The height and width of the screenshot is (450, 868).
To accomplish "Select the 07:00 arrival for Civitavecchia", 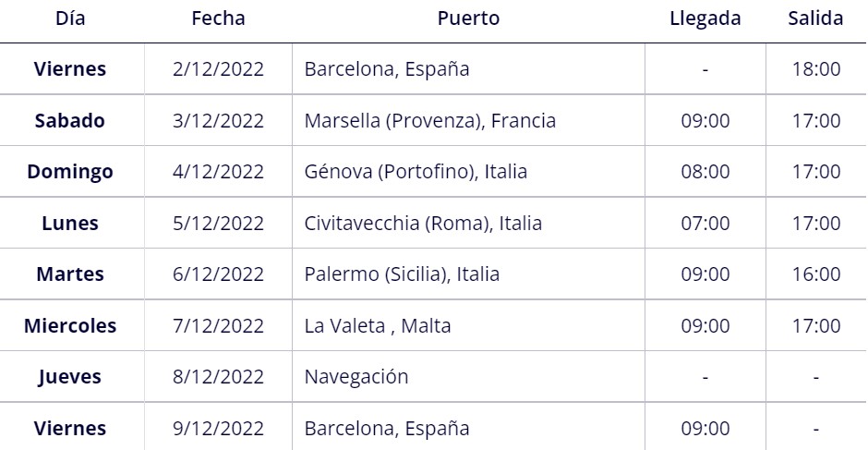I will [705, 224].
